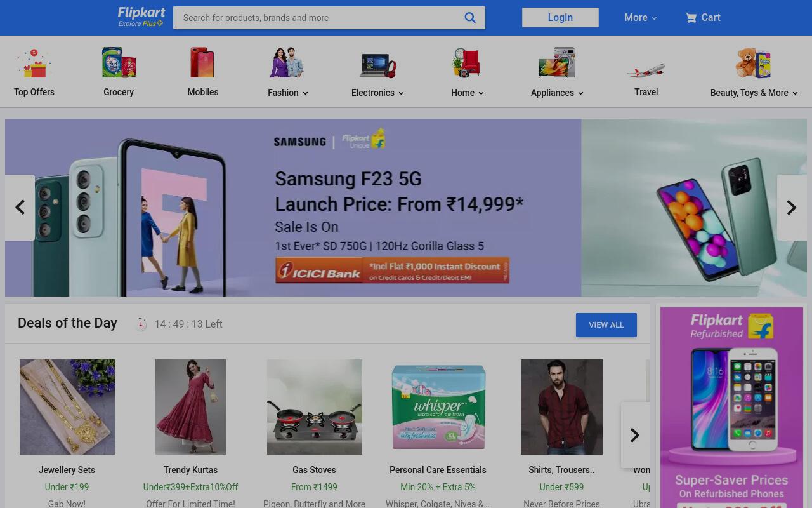Open the Travel airplane icon
Screen dimensions: 812x508
click(646, 69)
